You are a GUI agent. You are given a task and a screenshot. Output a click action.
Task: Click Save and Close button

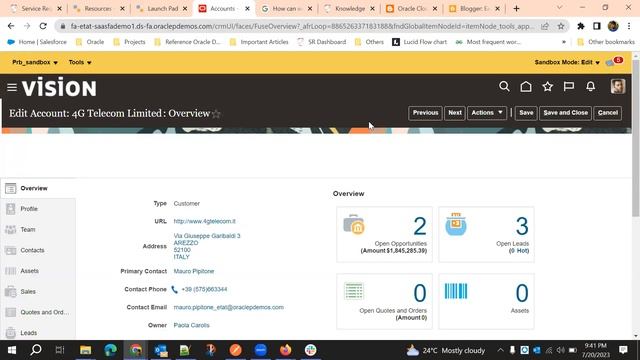pyautogui.click(x=565, y=113)
